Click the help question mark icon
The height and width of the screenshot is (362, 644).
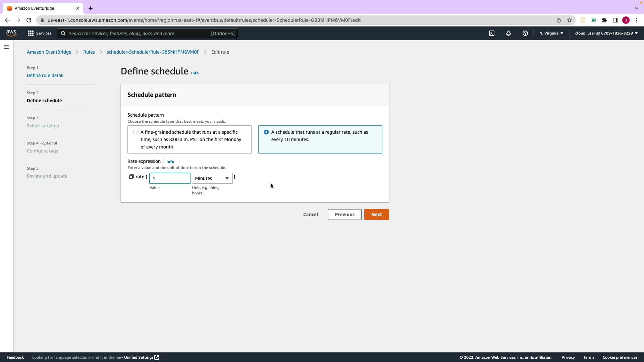[525, 33]
